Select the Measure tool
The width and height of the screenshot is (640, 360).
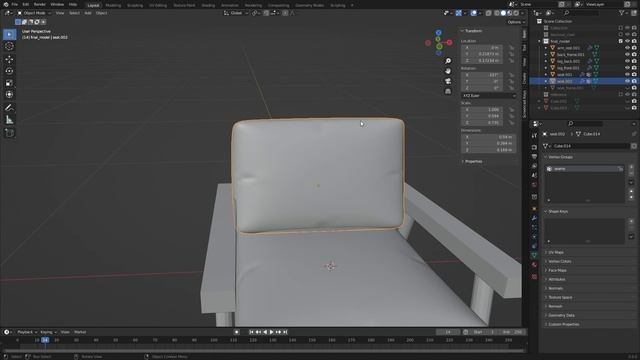coord(9,120)
